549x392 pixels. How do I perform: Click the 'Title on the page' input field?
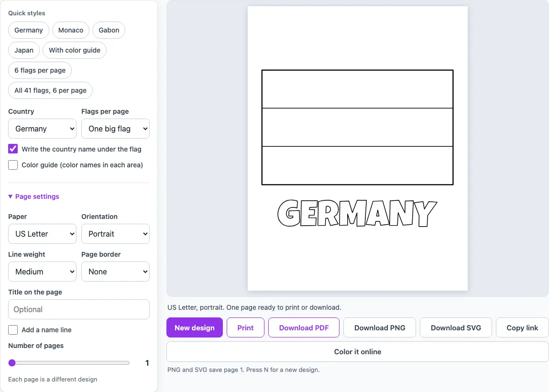click(x=79, y=309)
